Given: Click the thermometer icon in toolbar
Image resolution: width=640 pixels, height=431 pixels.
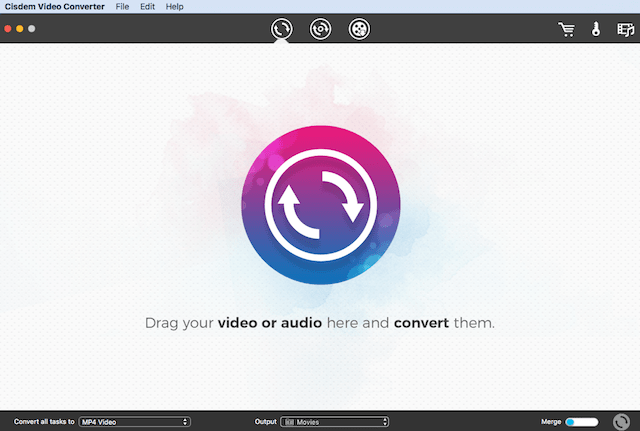Looking at the screenshot, I should [x=596, y=29].
